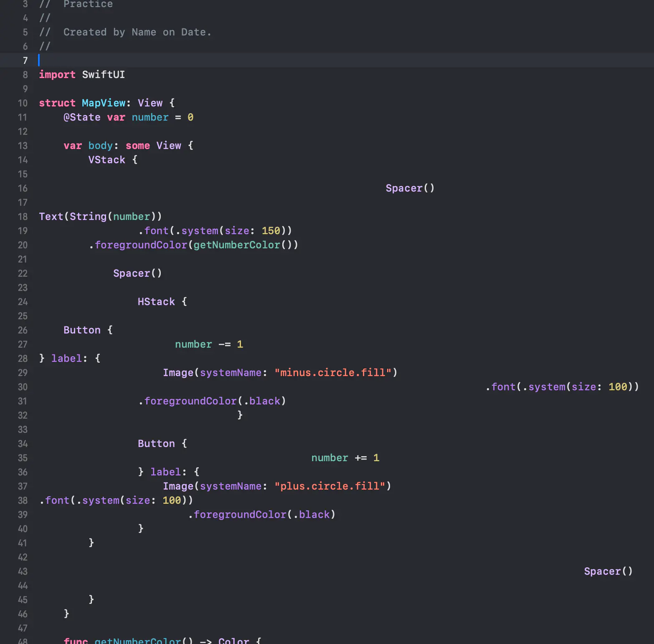Click line number 10 in the gutter

pyautogui.click(x=23, y=103)
